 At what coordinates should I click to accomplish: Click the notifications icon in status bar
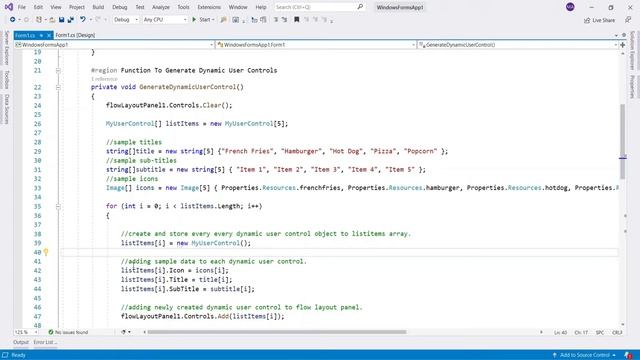628,355
